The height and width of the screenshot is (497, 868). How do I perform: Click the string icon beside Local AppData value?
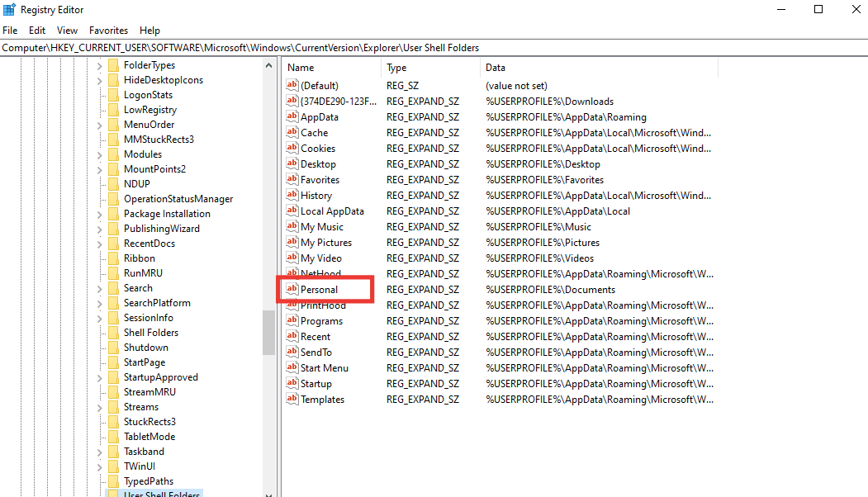292,211
